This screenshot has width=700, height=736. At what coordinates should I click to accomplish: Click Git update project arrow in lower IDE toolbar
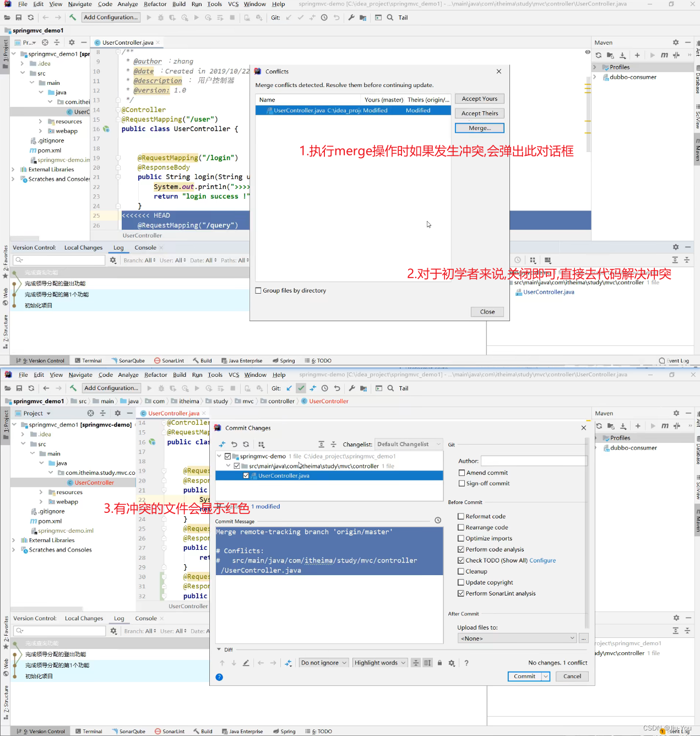(289, 388)
